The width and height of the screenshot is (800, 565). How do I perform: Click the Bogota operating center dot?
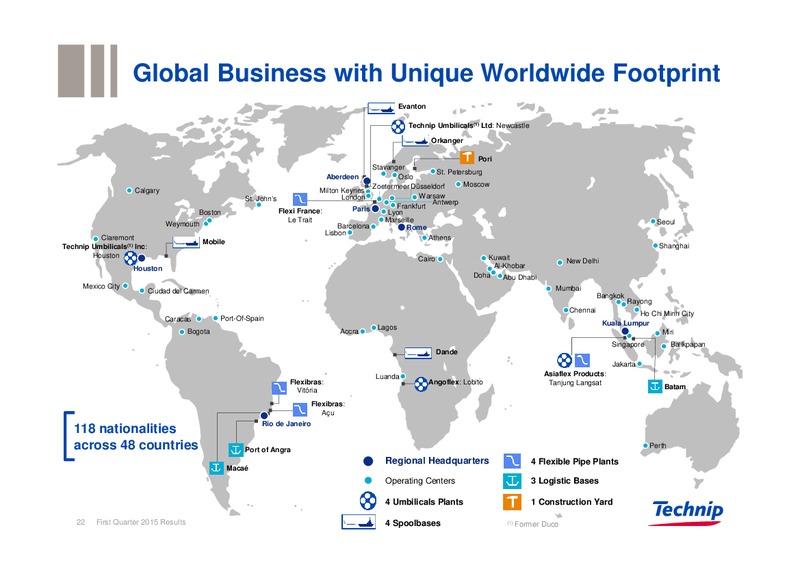coord(182,332)
